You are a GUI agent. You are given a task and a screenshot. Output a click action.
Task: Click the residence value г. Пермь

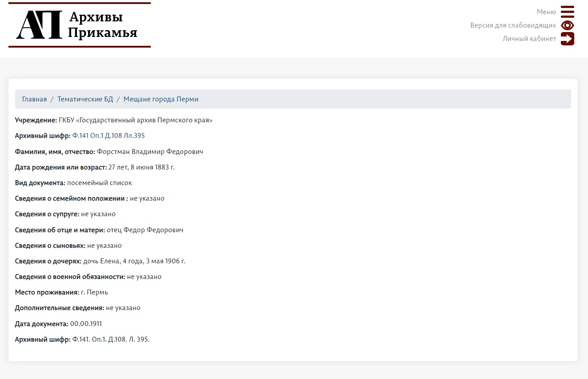pyautogui.click(x=94, y=292)
